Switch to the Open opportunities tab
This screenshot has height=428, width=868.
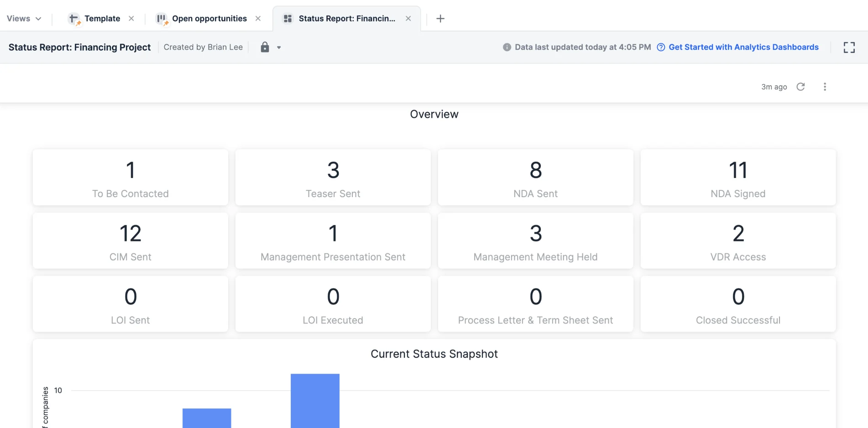[209, 19]
